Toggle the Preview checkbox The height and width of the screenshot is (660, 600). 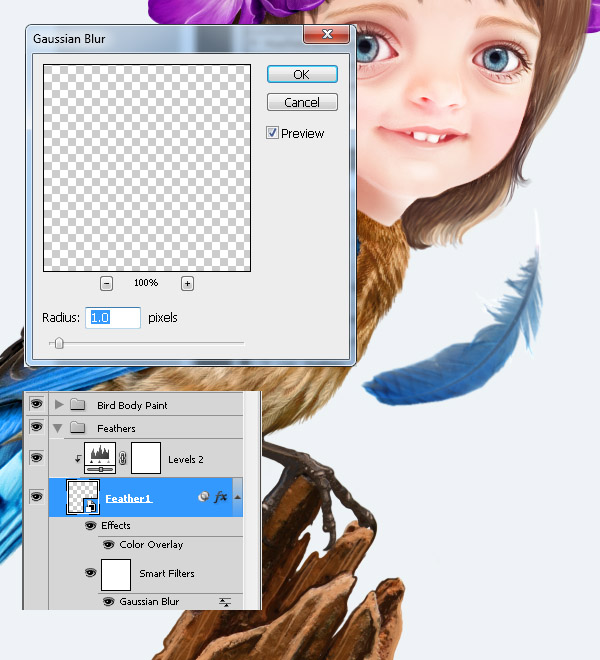pos(272,133)
